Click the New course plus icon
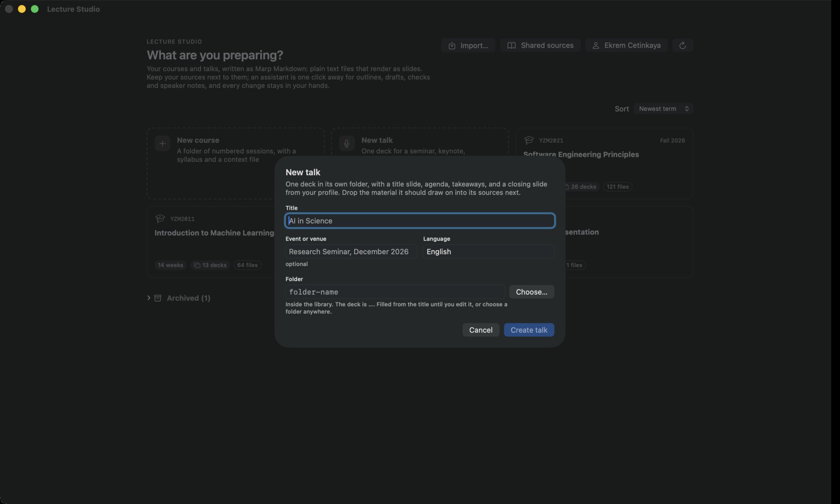 coord(163,144)
